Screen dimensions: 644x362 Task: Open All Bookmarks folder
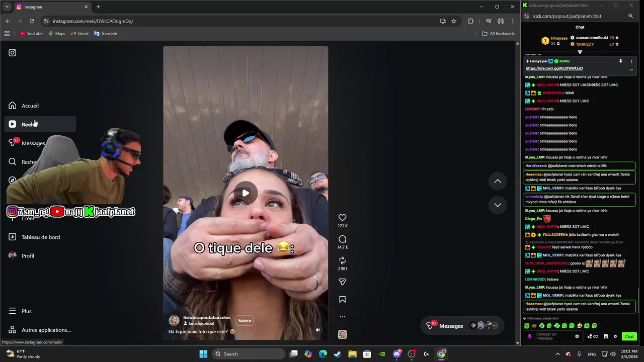(x=499, y=34)
